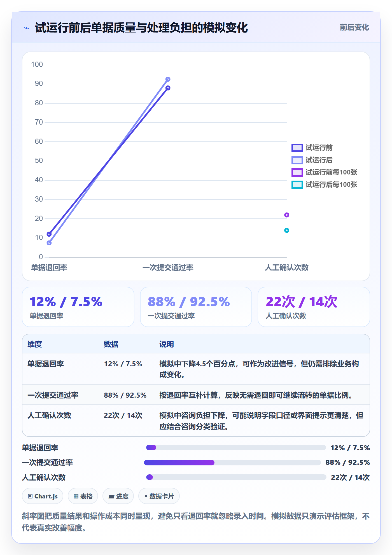392x555 pixels.
Task: Click the 单据退回率 progress bar
Action: pyautogui.click(x=236, y=447)
